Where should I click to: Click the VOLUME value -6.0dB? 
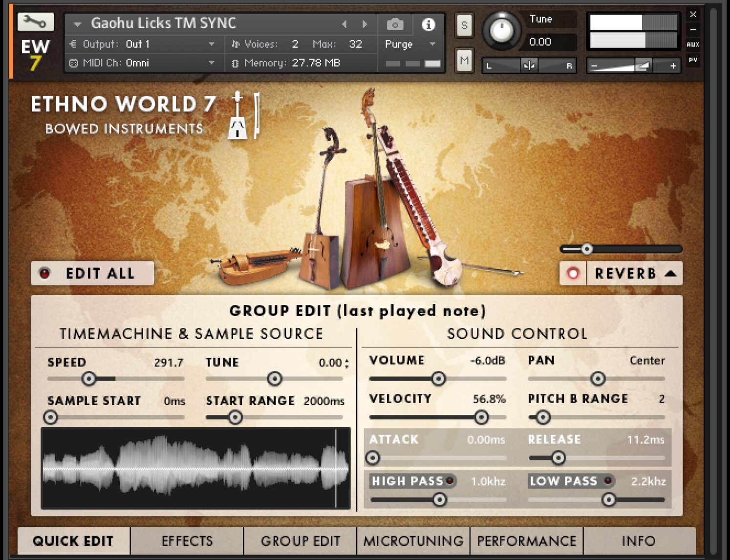tap(488, 361)
